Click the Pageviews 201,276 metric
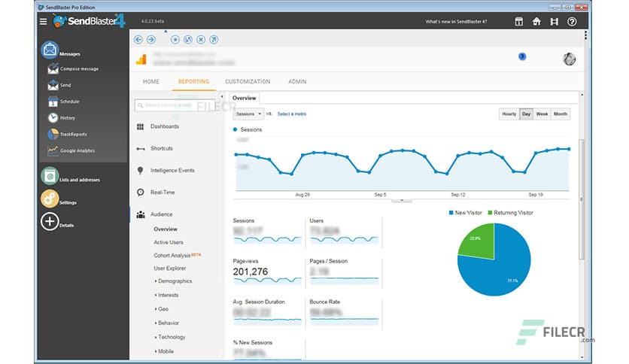 tap(267, 272)
